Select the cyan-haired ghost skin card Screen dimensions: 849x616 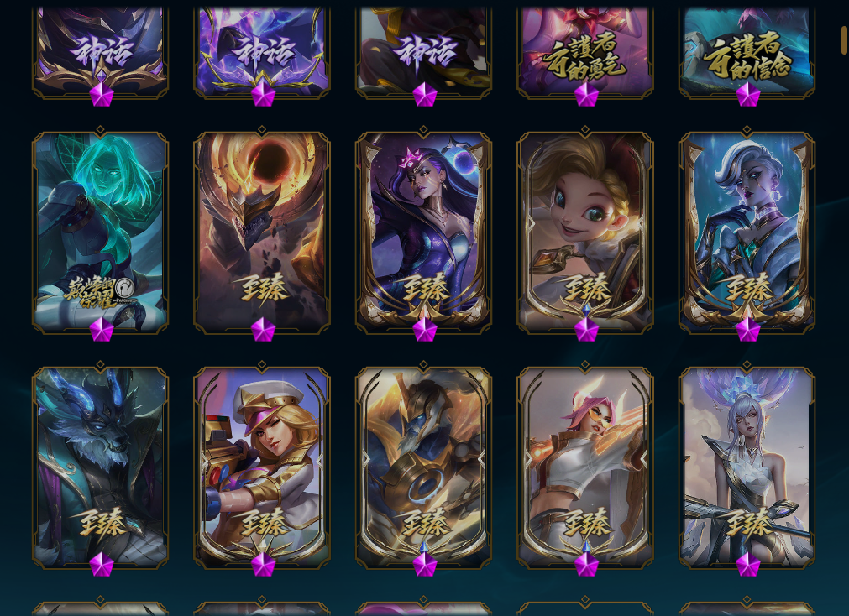(x=100, y=232)
